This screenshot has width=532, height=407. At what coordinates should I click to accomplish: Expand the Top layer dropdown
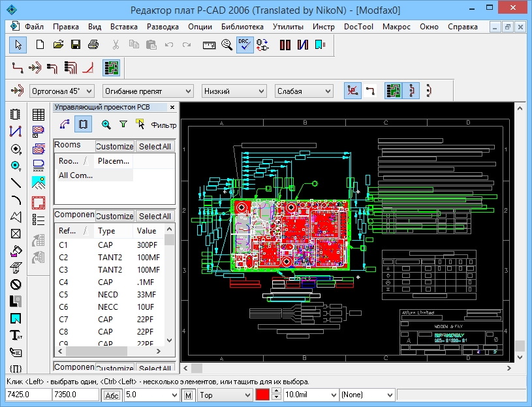225,395
